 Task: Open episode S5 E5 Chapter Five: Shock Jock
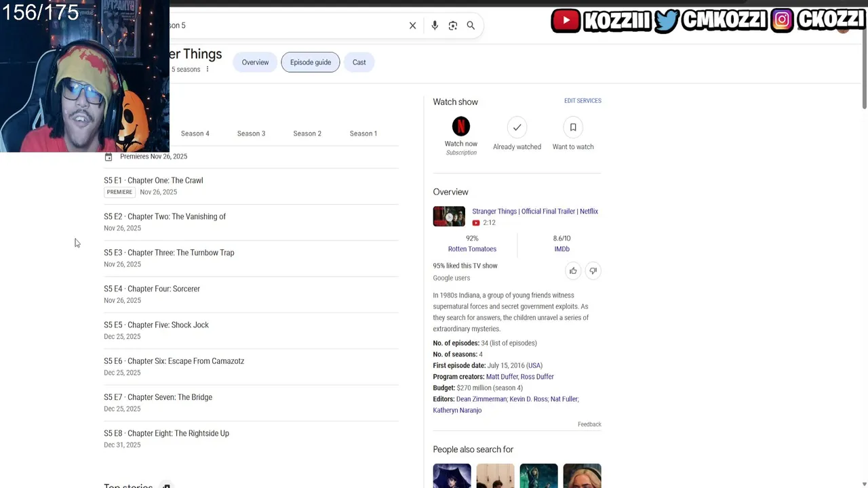tap(251, 330)
